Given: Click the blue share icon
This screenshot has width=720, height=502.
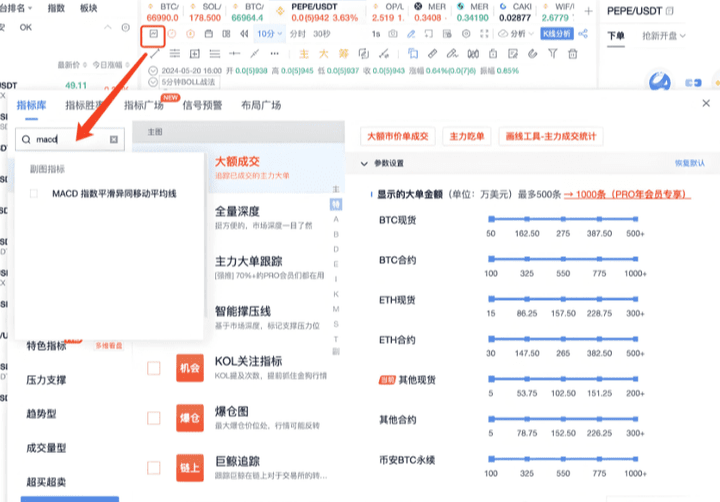Looking at the screenshot, I should [x=583, y=34].
